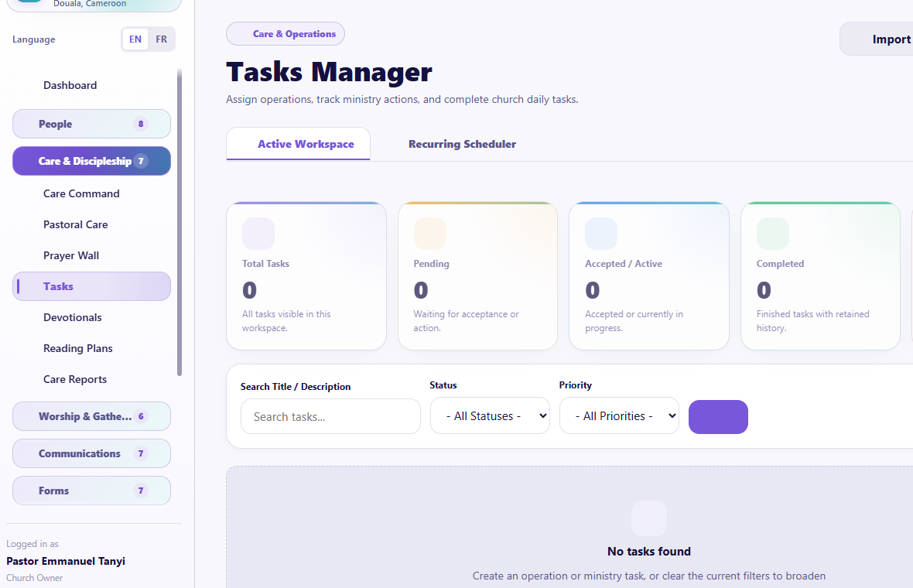Expand the Worship & Gathe... group
The image size is (913, 588).
91,416
